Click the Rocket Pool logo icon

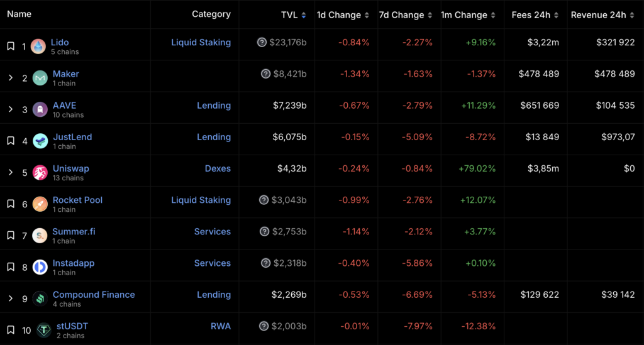coord(40,204)
